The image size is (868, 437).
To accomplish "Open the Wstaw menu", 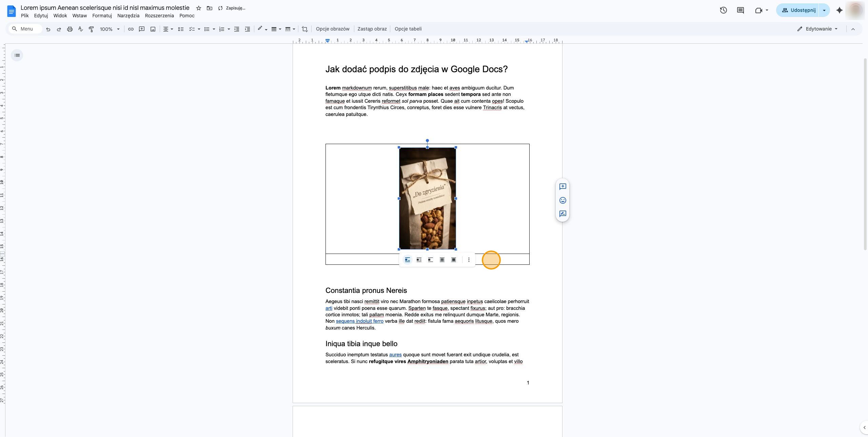I will tap(80, 16).
